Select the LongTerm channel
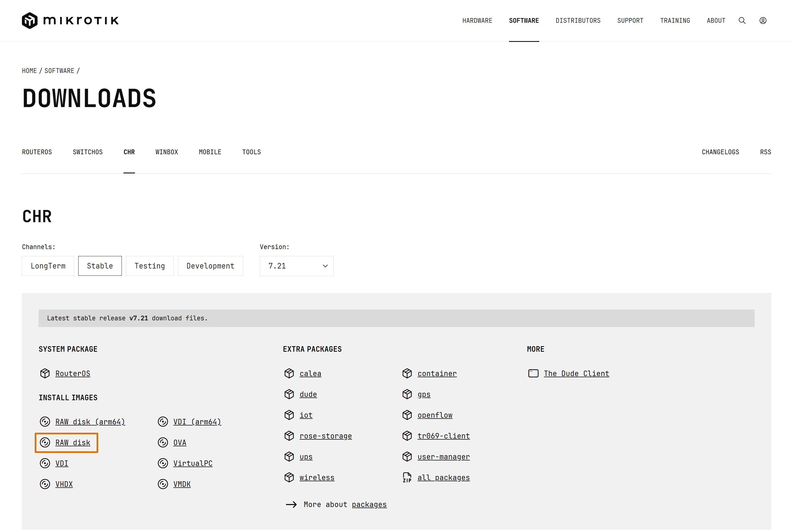Screen dimensions: 791x532 48,266
